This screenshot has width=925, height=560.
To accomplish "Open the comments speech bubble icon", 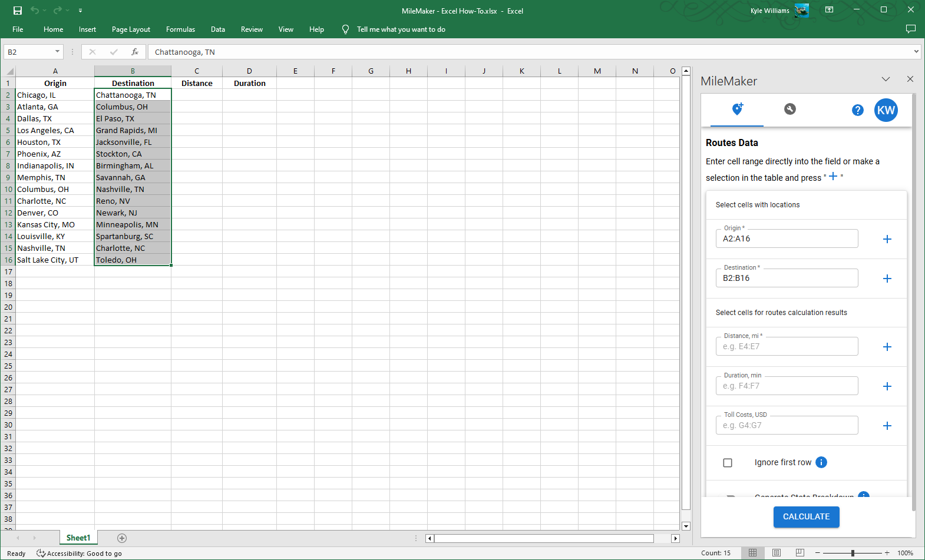I will [910, 29].
